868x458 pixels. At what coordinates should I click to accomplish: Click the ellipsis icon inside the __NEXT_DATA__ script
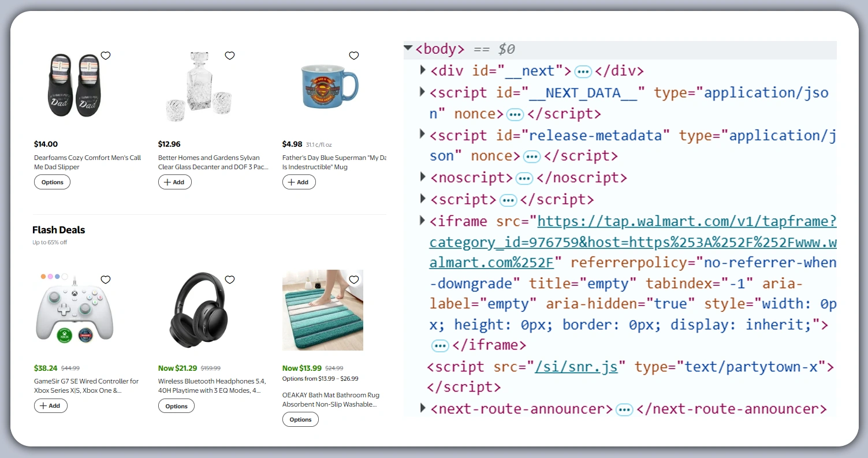click(x=514, y=114)
